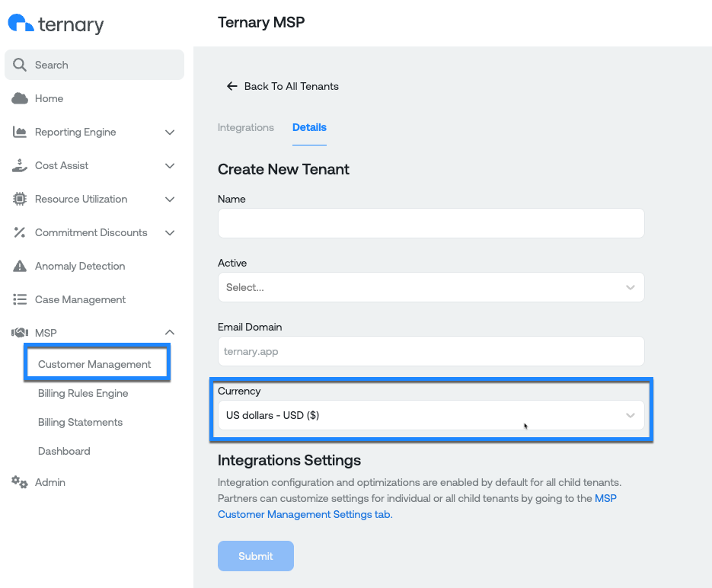This screenshot has height=588, width=712.
Task: Expand the Cost Assist menu chevron
Action: [170, 166]
